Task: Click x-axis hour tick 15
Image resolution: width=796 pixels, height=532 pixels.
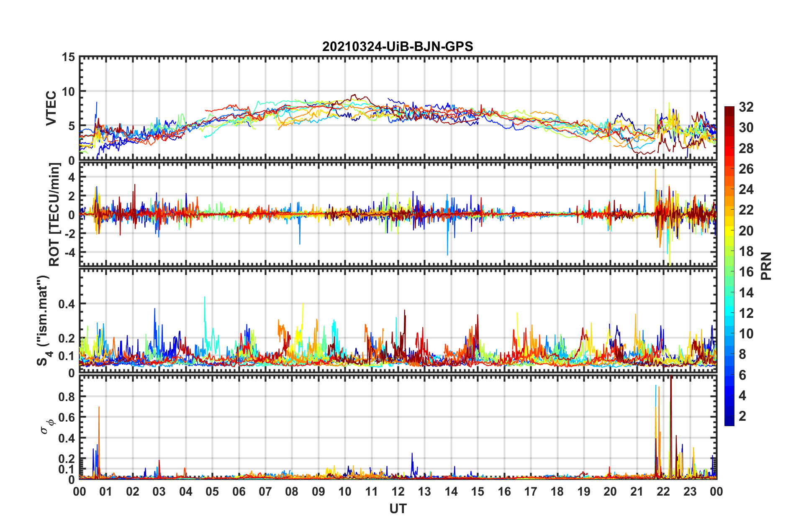Action: pyautogui.click(x=478, y=492)
